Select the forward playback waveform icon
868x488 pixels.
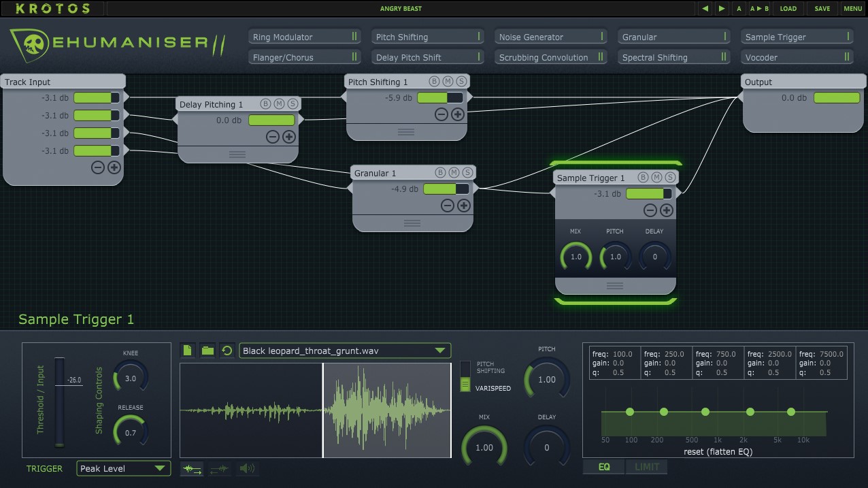pos(193,468)
